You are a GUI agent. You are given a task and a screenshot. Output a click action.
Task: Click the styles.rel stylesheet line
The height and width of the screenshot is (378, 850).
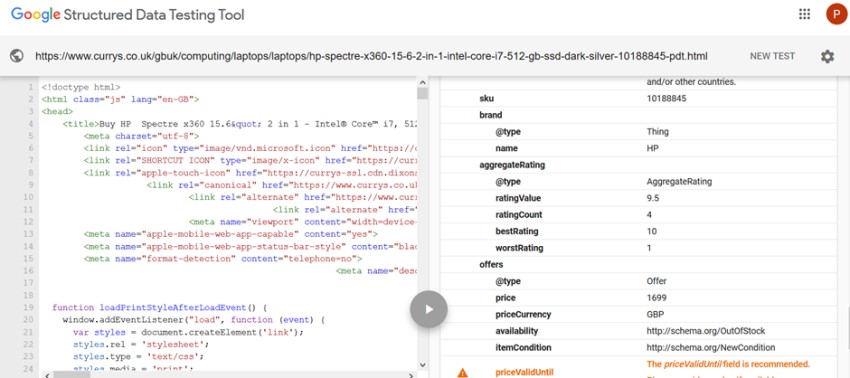[x=141, y=344]
